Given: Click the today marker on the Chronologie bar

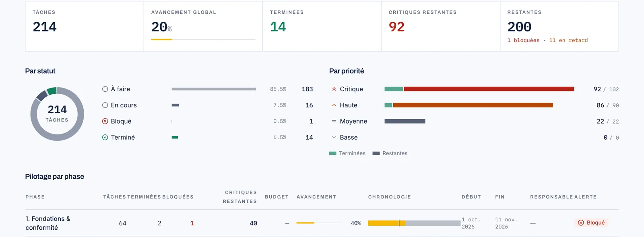Looking at the screenshot, I should point(399,223).
